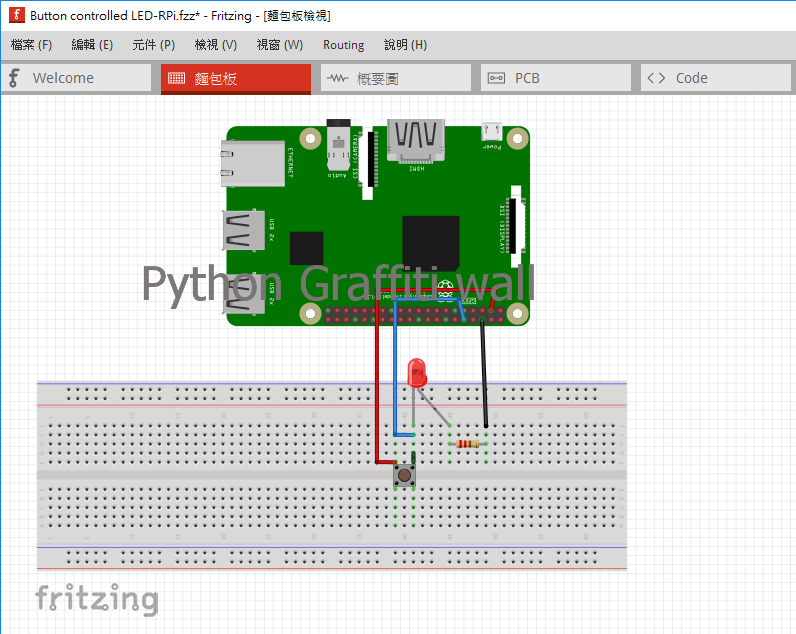Open the 檢視 (V) menu

(x=216, y=45)
